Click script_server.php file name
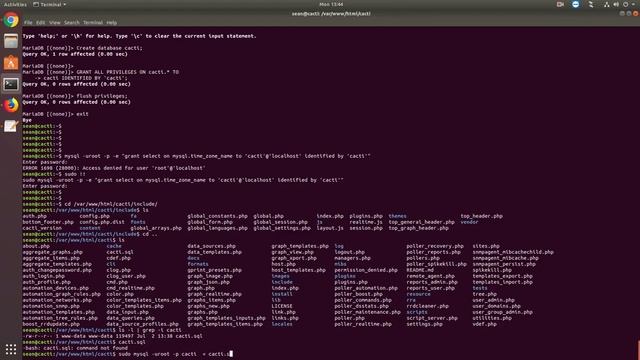The image size is (640, 360). 432,318
